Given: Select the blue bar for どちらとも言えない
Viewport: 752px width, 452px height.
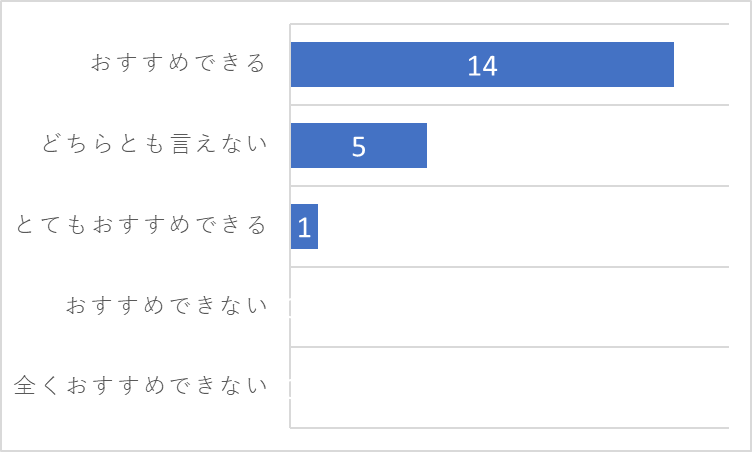Looking at the screenshot, I should tap(359, 145).
